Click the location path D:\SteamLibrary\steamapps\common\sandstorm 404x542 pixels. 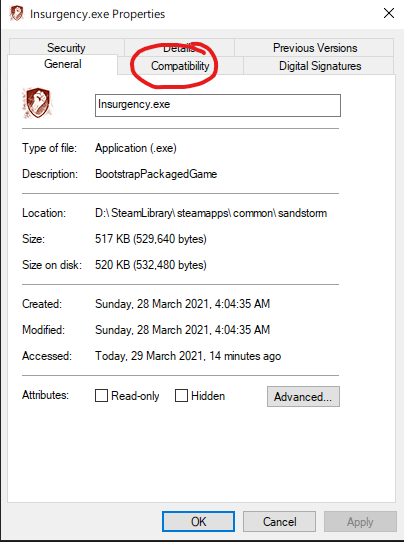click(211, 213)
